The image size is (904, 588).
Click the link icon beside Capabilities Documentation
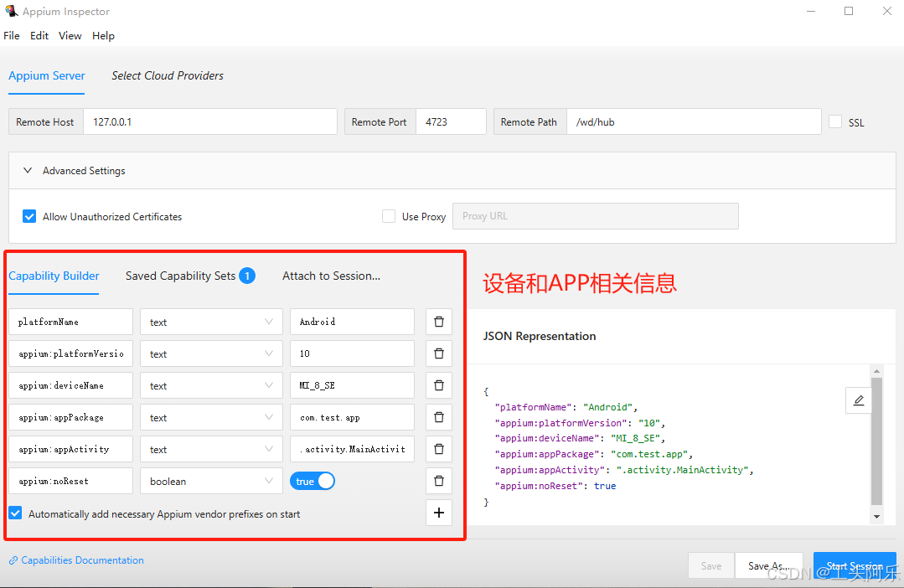(13, 560)
